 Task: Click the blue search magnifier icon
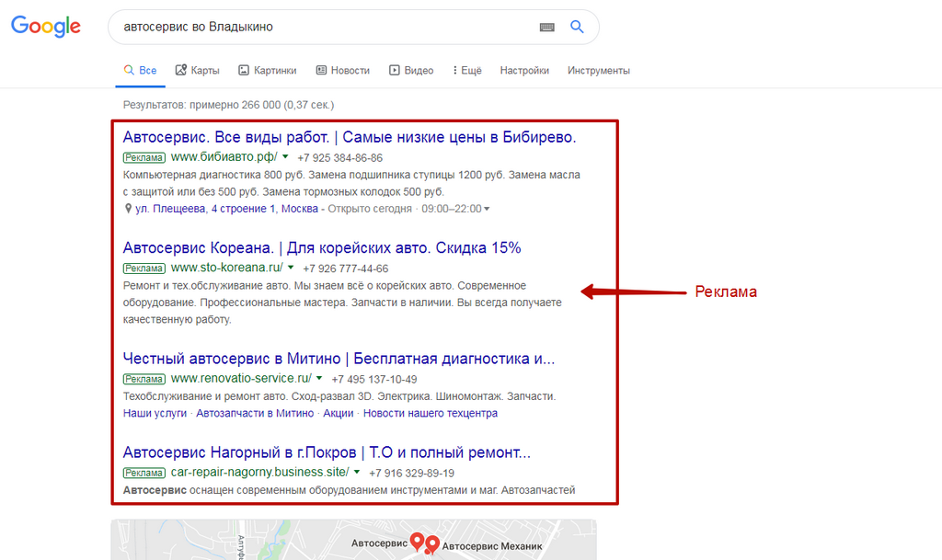pyautogui.click(x=577, y=27)
